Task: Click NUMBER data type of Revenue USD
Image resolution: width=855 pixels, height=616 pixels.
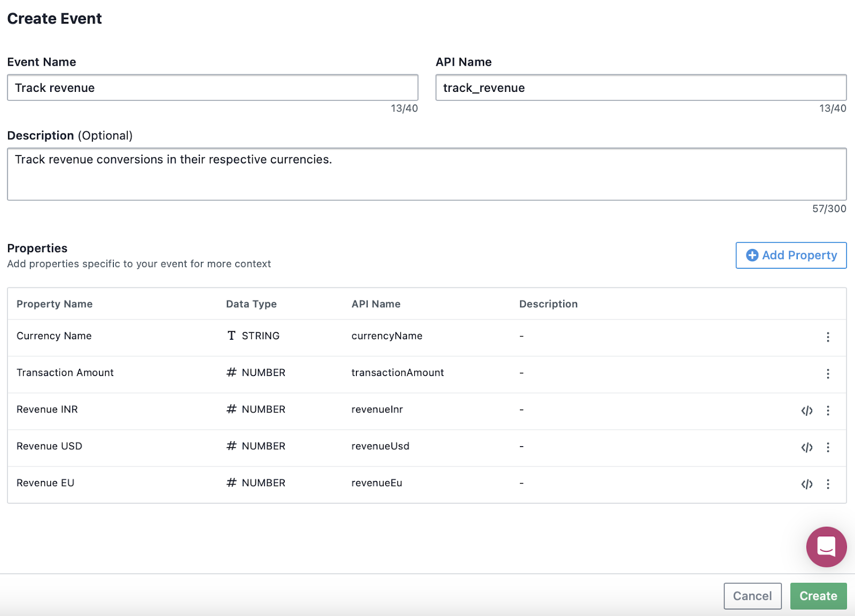Action: 256,446
